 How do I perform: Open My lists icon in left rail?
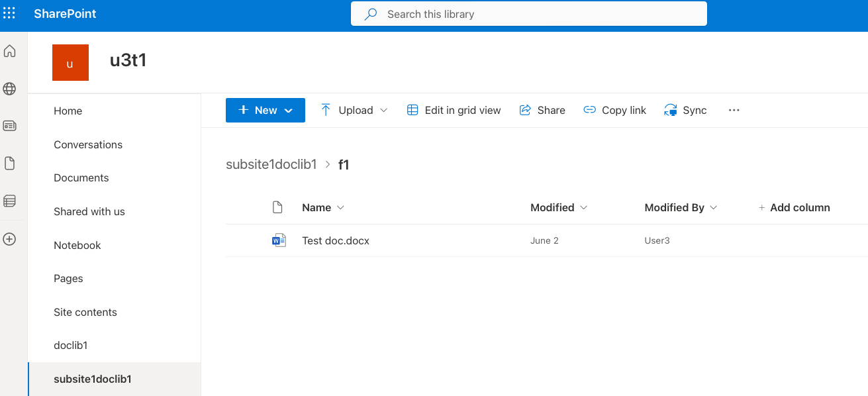pyautogui.click(x=9, y=201)
